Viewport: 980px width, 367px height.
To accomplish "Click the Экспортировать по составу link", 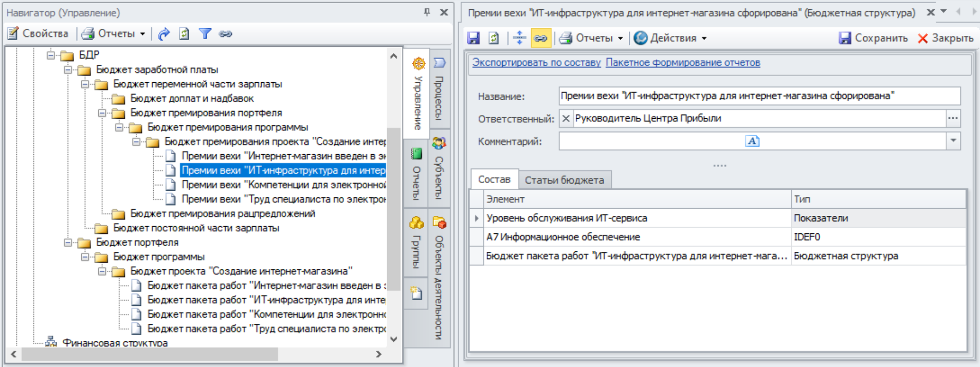I will click(x=536, y=63).
